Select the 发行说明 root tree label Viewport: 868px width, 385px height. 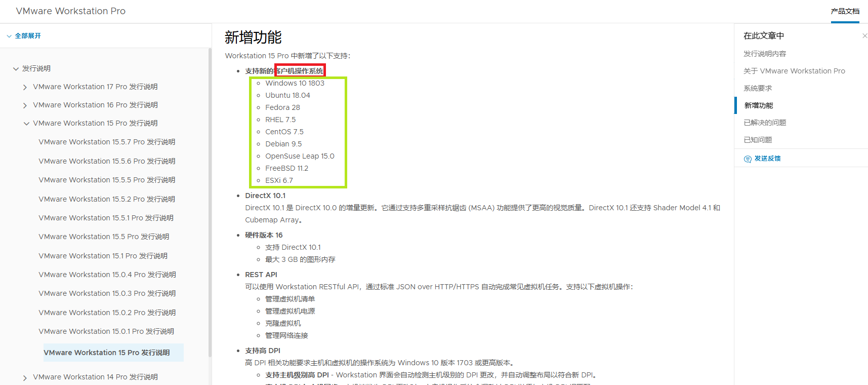tap(36, 68)
